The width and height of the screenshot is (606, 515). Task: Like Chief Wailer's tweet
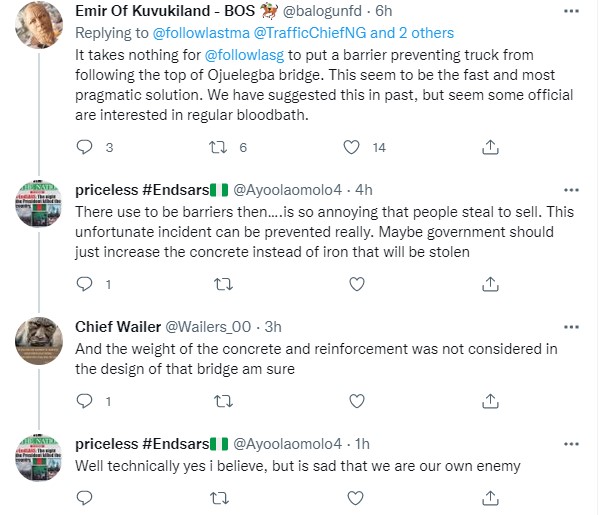(x=352, y=400)
